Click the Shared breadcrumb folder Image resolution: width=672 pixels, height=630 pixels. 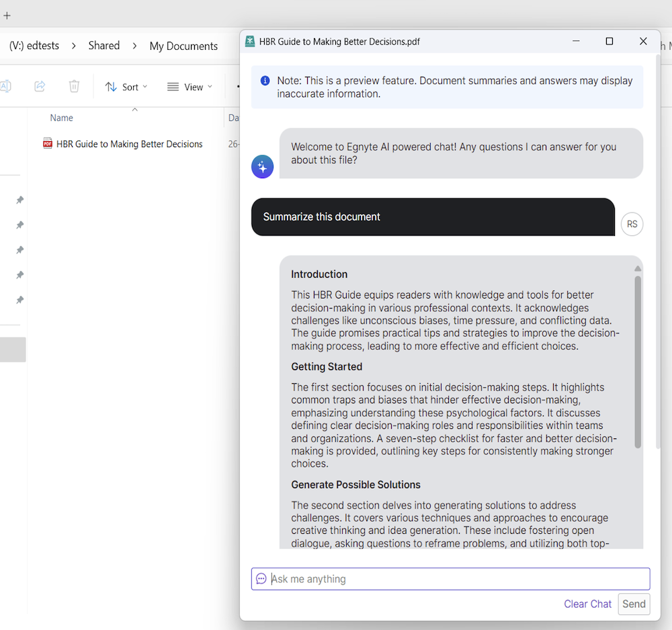pos(104,46)
